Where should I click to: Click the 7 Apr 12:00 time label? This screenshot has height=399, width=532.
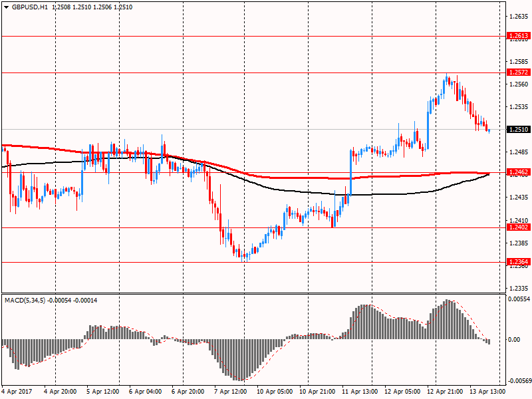click(230, 392)
